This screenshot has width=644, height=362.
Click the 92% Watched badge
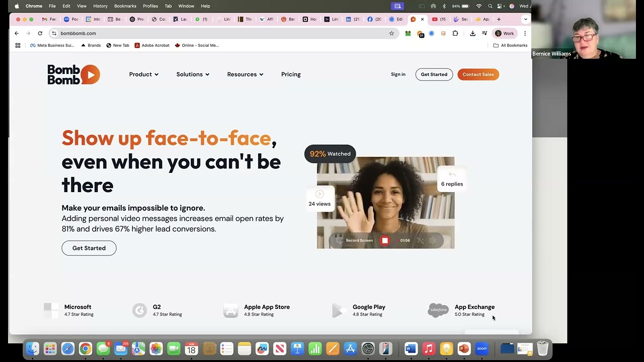coord(330,154)
